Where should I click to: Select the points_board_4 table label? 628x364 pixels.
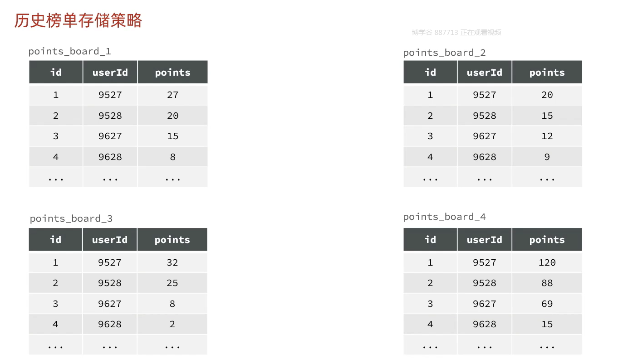444,217
